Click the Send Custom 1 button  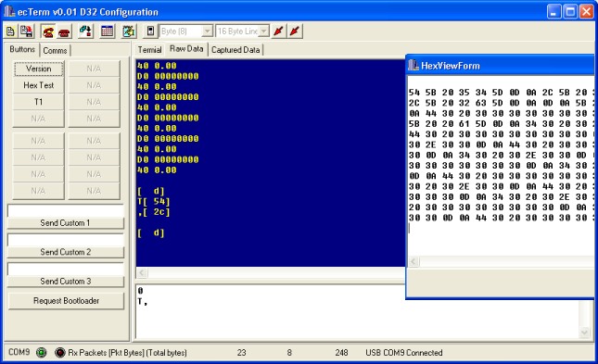[x=66, y=223]
